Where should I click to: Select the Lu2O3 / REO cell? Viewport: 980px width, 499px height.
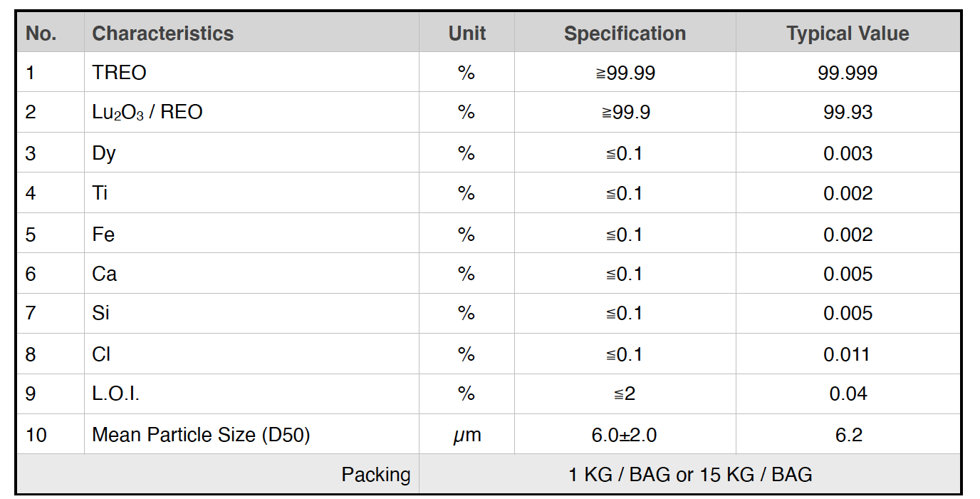click(x=147, y=113)
